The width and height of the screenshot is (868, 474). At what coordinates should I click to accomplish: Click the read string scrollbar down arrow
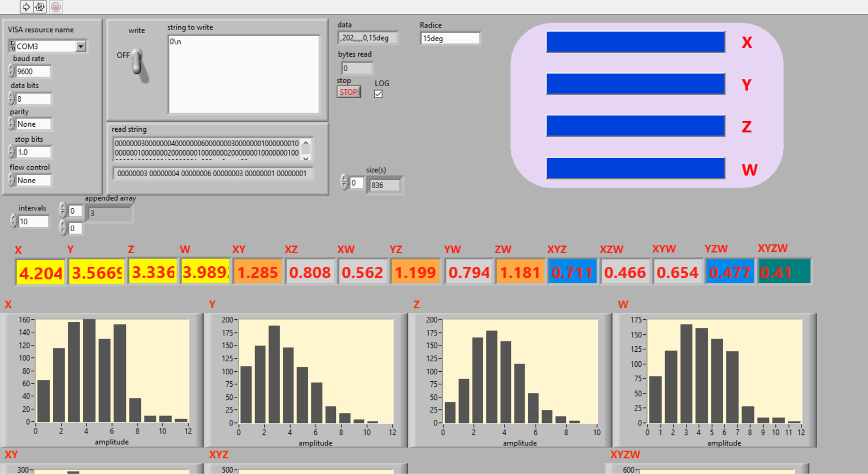(306, 158)
